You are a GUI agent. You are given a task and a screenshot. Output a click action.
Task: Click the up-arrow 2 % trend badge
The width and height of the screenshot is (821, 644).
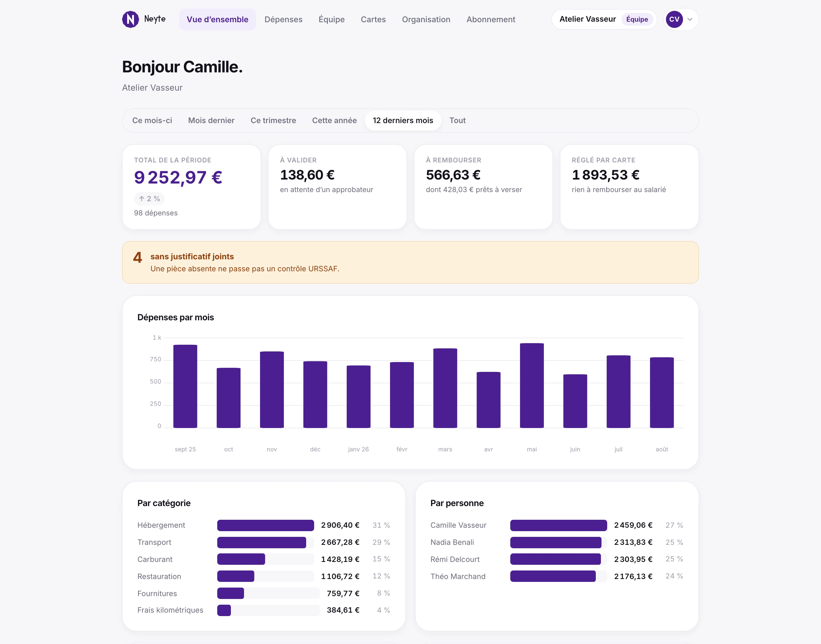tap(149, 199)
